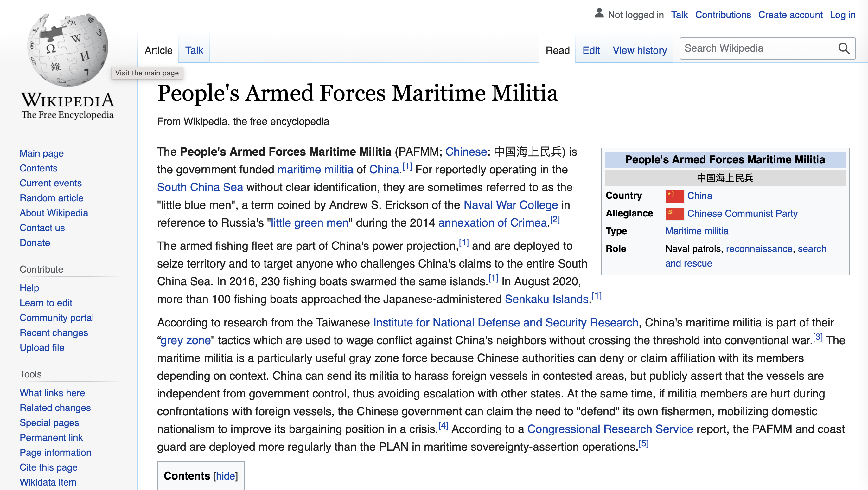Open annexation of Crimea link
This screenshot has width=868, height=490.
point(493,222)
